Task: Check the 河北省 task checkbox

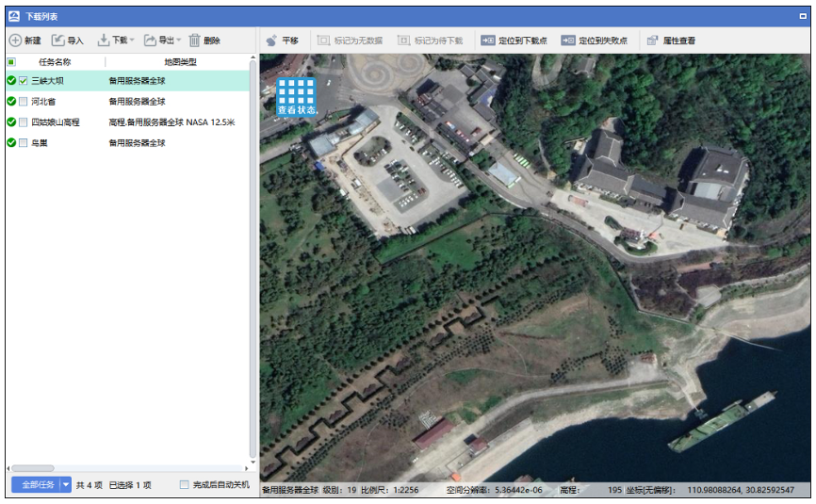Action: click(x=24, y=102)
